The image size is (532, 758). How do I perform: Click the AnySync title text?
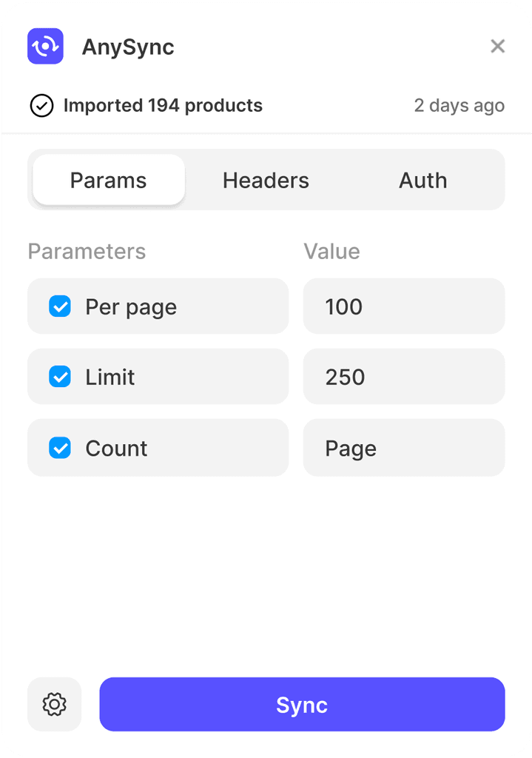(x=128, y=47)
